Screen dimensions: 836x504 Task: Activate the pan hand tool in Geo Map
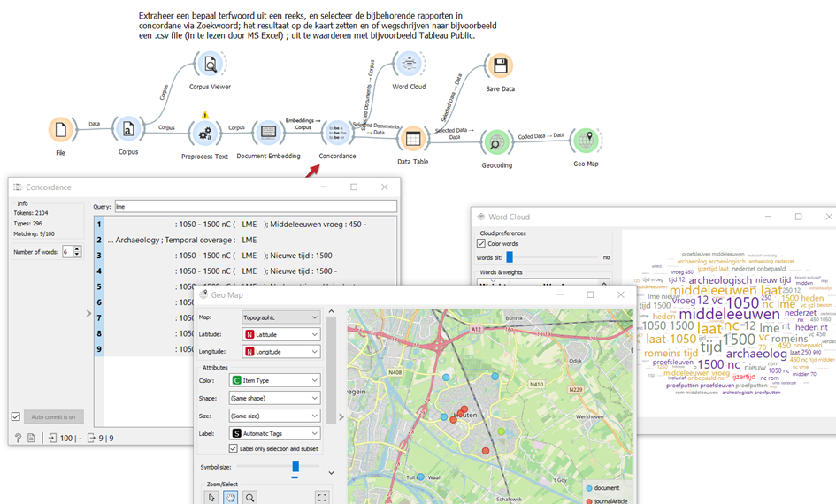coord(231,498)
